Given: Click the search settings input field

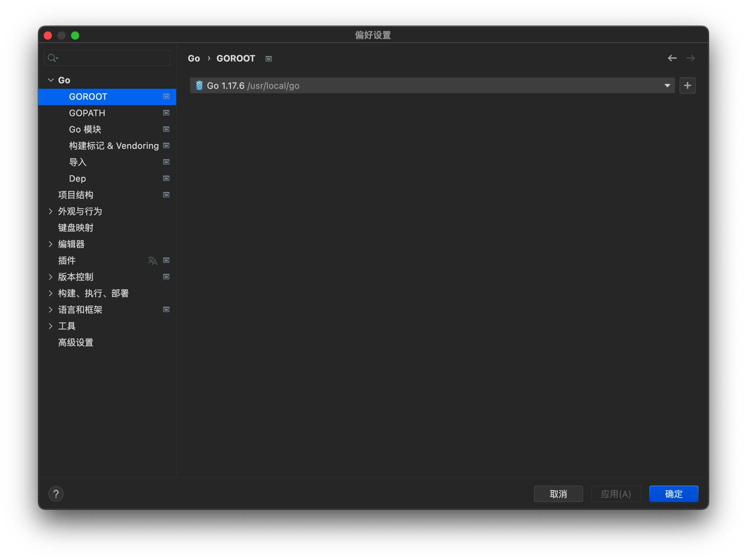Looking at the screenshot, I should (x=109, y=58).
